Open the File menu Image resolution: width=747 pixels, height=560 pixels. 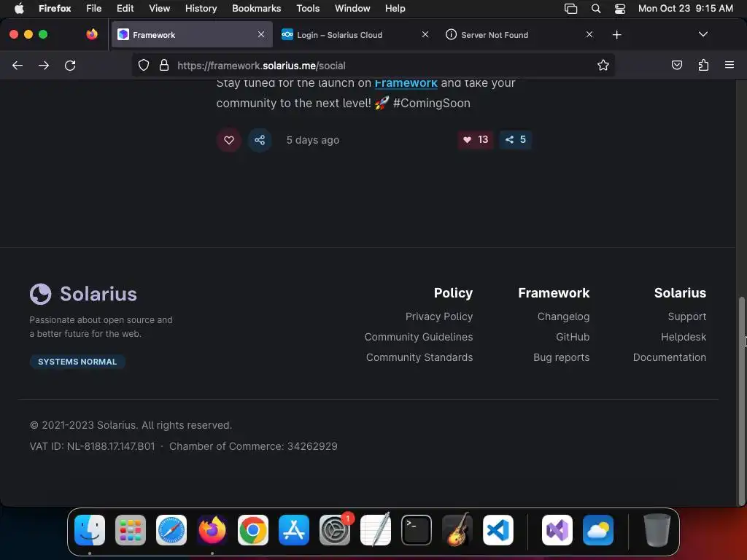point(94,8)
